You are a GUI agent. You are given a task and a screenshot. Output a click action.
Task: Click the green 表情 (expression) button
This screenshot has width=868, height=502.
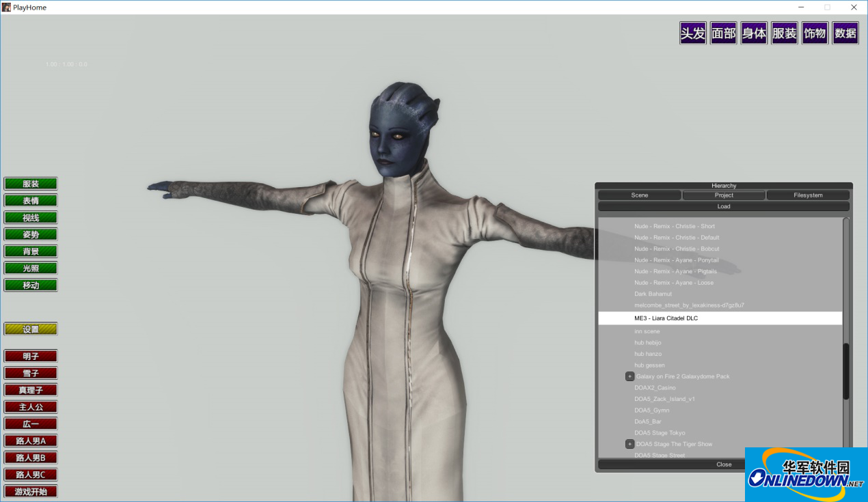31,201
